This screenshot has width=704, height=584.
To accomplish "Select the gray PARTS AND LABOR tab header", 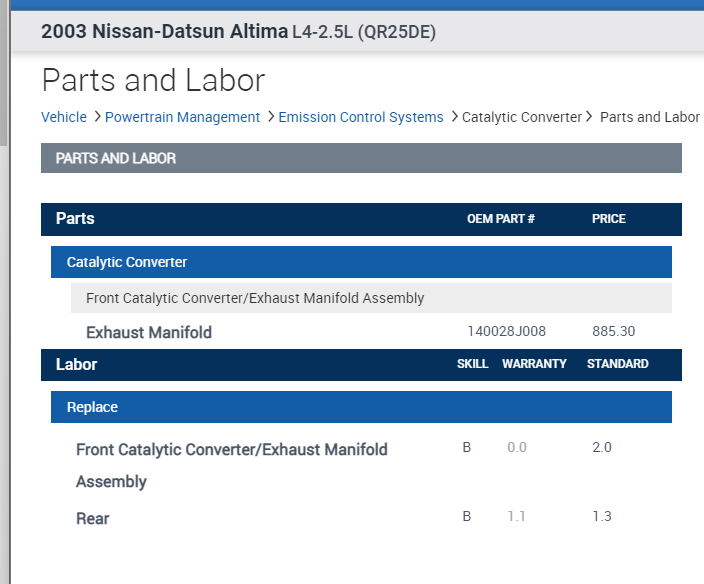I will 361,158.
